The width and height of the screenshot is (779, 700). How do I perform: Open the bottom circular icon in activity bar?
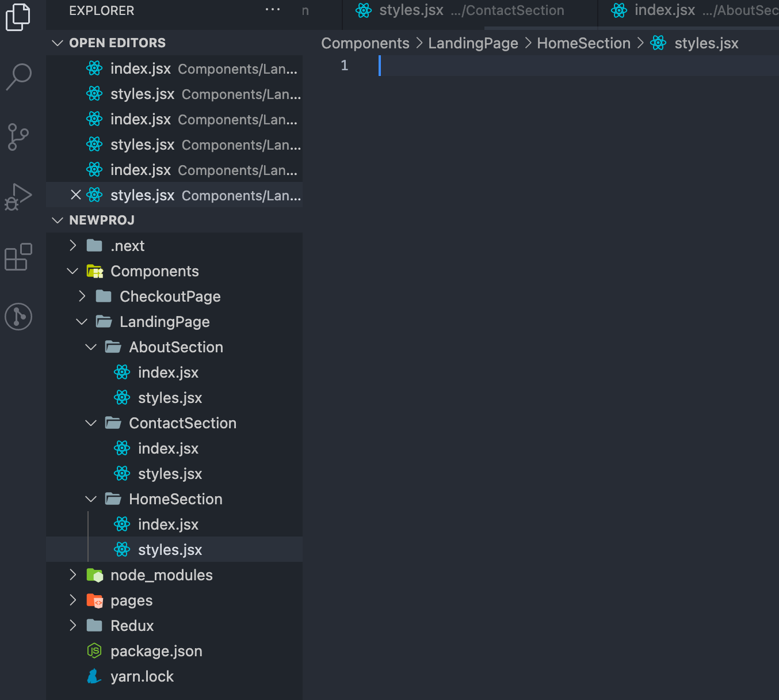[x=18, y=317]
